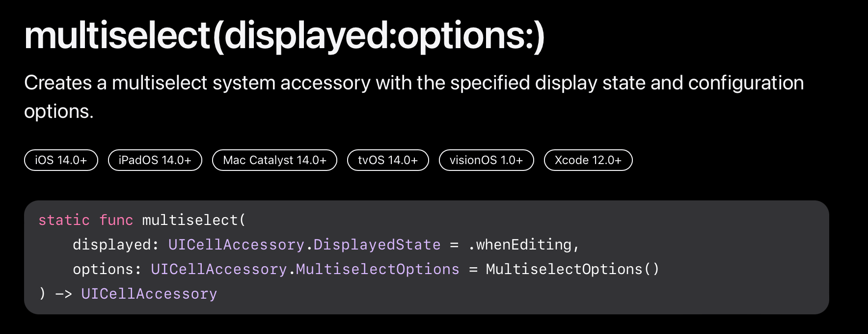The image size is (868, 334).
Task: Click the multiselect(displayed:options:) page title
Action: click(x=284, y=36)
